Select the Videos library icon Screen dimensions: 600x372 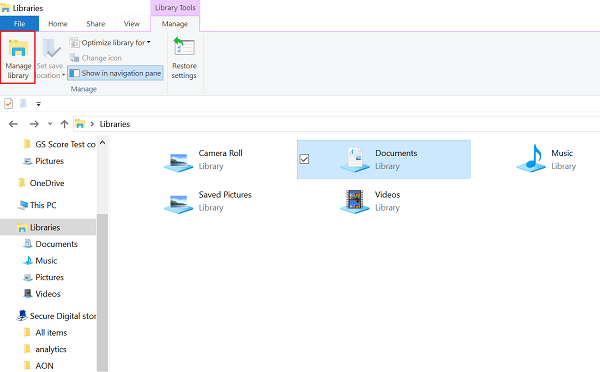point(354,201)
